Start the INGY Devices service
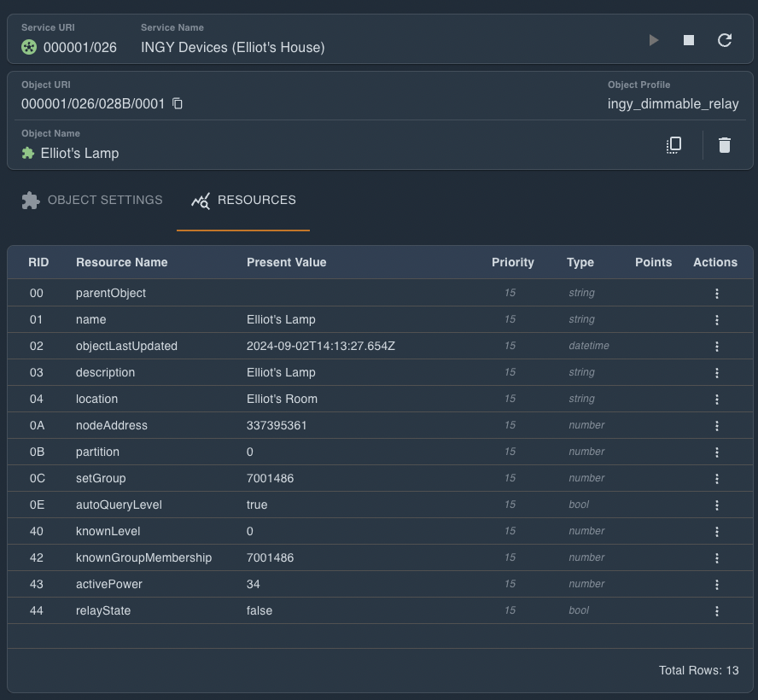This screenshot has height=700, width=758. coord(654,40)
